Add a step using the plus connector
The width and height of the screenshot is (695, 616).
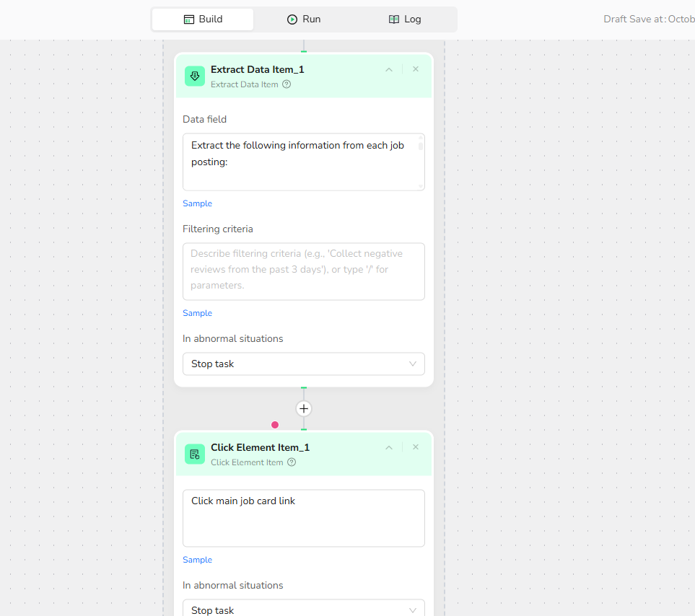coord(304,409)
